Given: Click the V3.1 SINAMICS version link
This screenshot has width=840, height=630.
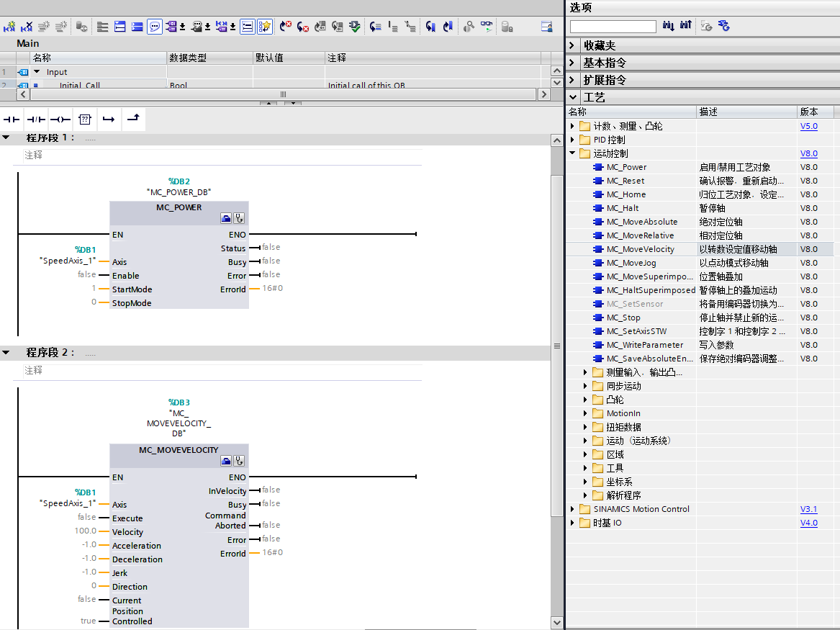Looking at the screenshot, I should (x=808, y=509).
